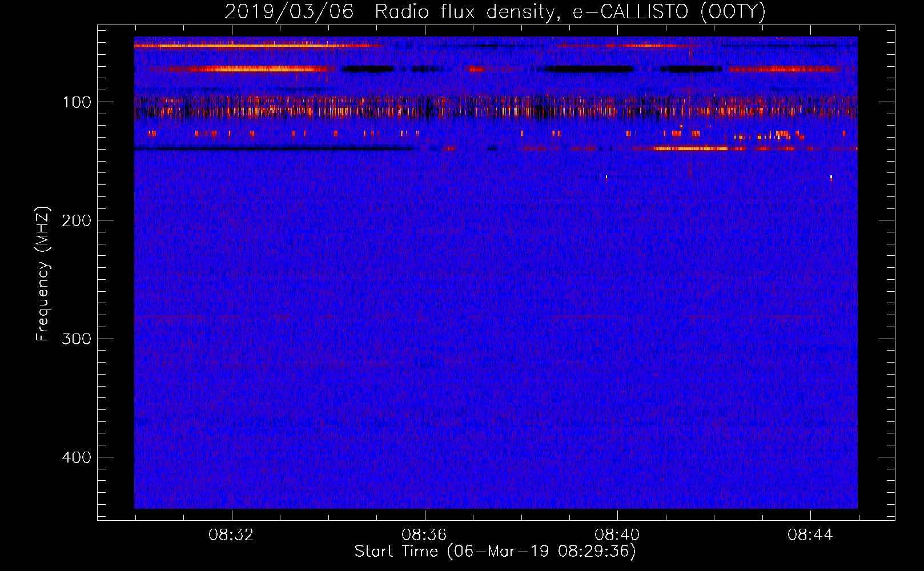Click the 300 frequency tick label

76,339
